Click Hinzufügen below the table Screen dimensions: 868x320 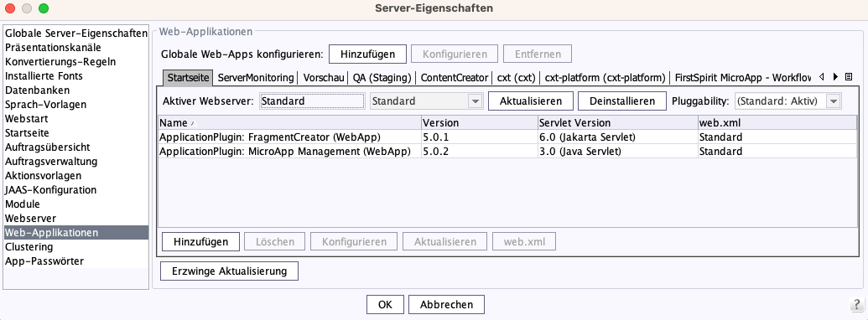(x=200, y=242)
